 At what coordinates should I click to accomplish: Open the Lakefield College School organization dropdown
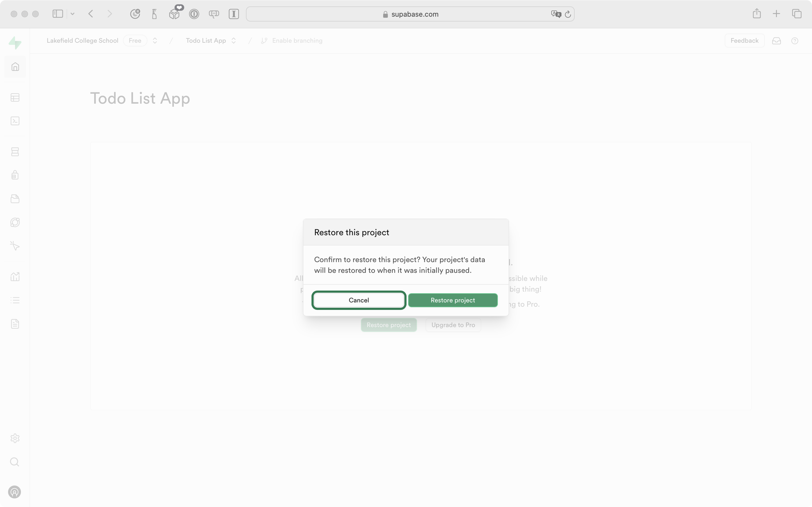pyautogui.click(x=155, y=40)
